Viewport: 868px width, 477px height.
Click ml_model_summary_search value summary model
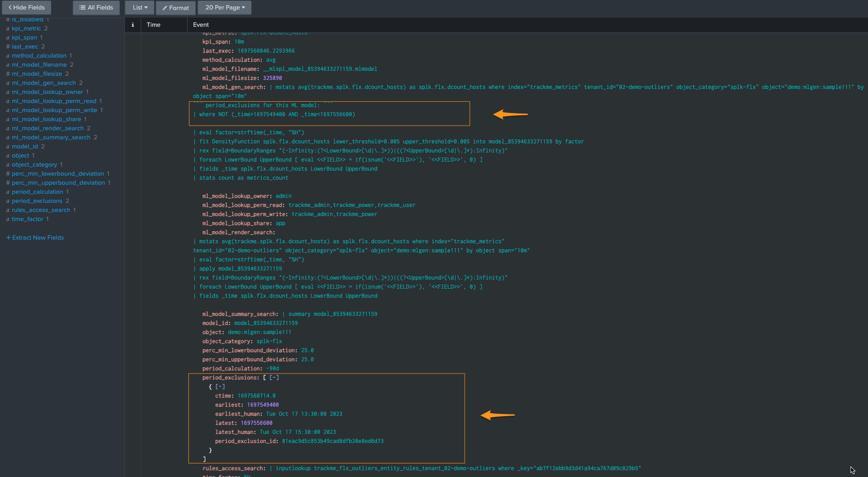coord(330,314)
